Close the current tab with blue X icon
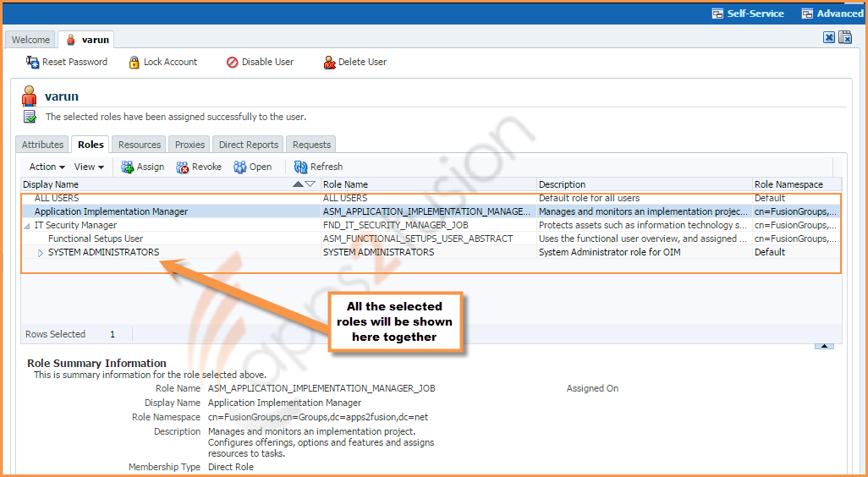The image size is (868, 477). 829,37
